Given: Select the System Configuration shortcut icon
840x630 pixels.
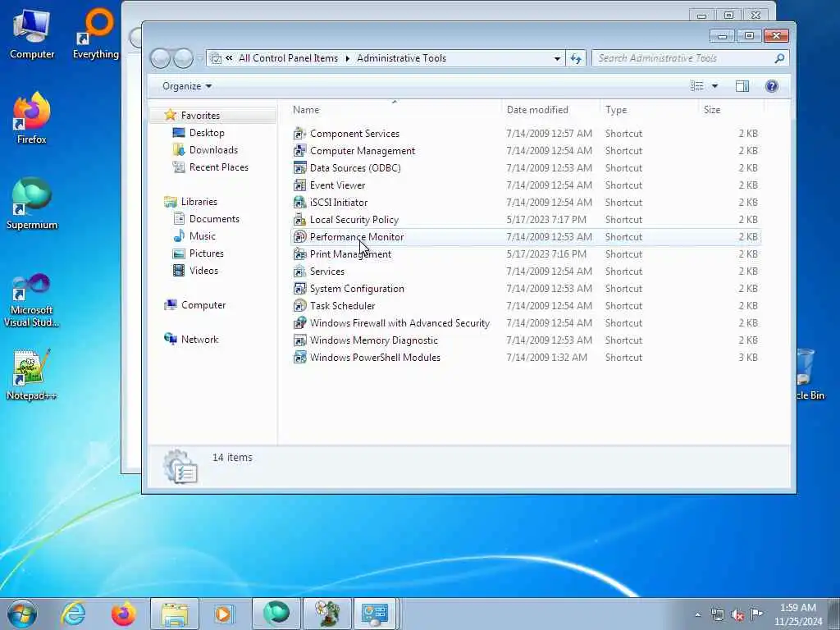Looking at the screenshot, I should click(299, 288).
